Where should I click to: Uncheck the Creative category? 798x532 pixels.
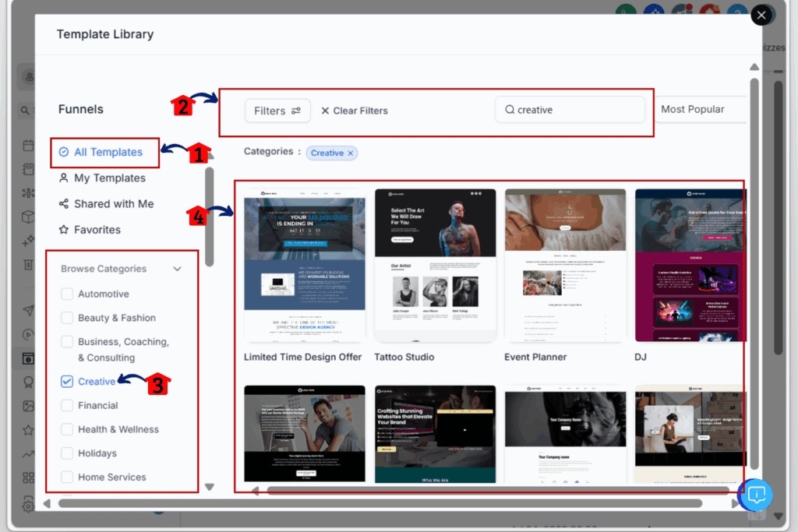tap(67, 382)
